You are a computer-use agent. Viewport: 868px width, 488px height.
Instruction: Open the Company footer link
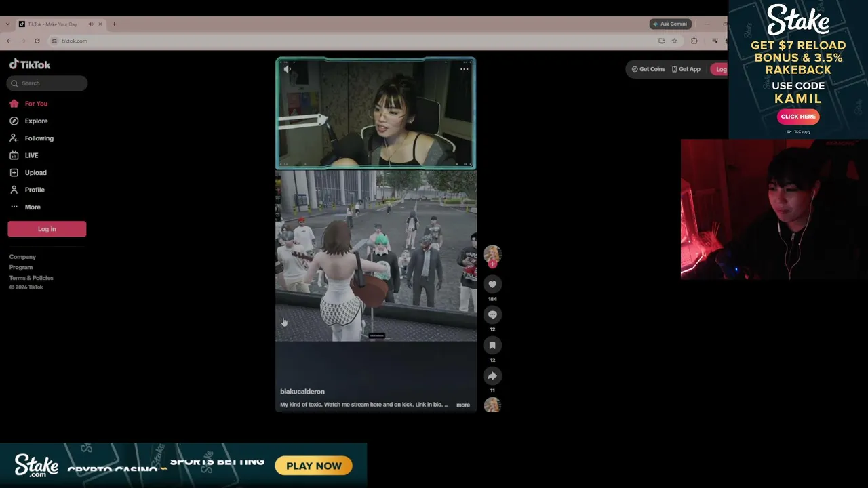click(x=22, y=257)
